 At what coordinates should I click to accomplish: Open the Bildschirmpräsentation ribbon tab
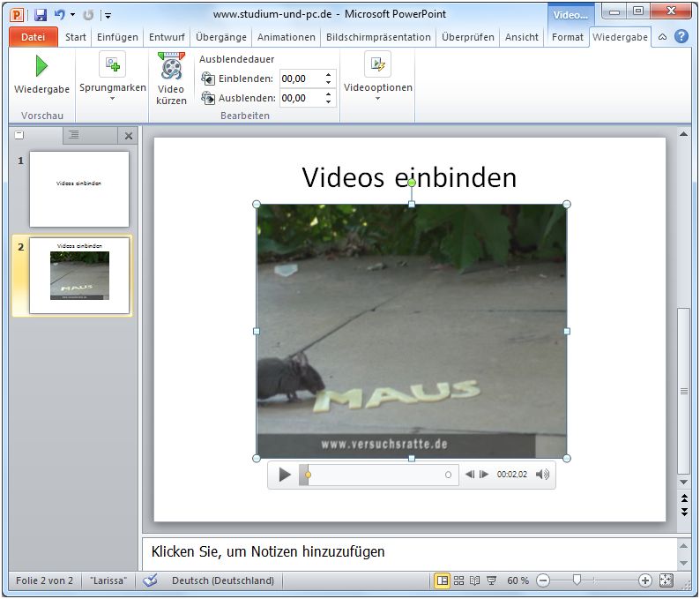[x=378, y=37]
